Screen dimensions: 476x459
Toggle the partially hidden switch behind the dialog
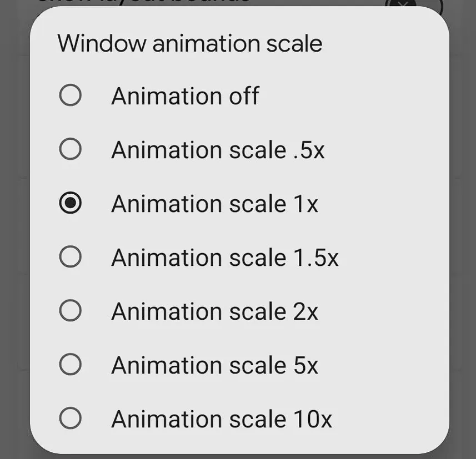[x=414, y=3]
